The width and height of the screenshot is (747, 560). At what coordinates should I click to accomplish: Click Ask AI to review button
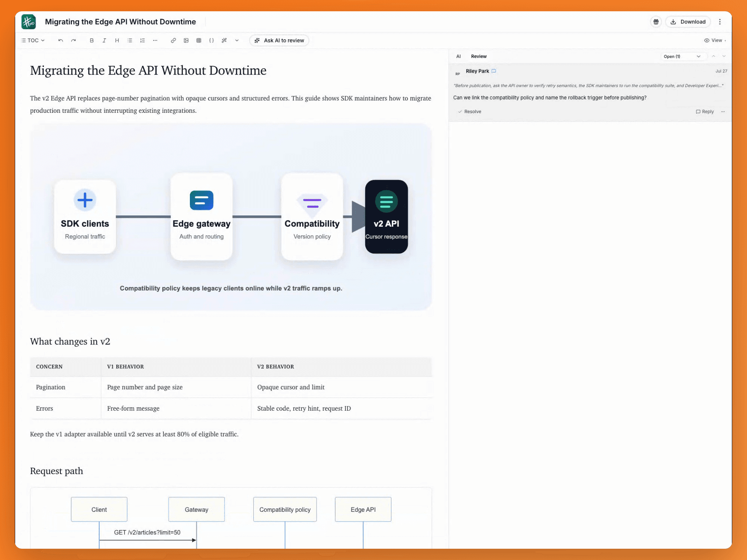(x=279, y=40)
